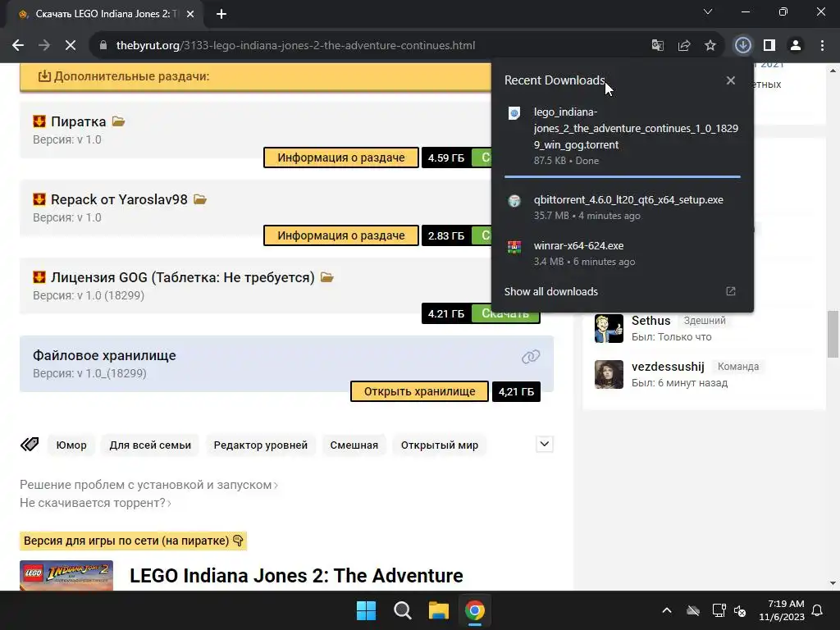Image resolution: width=840 pixels, height=630 pixels.
Task: Open qbittorrent_4.6.0 setup download entry
Action: pyautogui.click(x=623, y=208)
